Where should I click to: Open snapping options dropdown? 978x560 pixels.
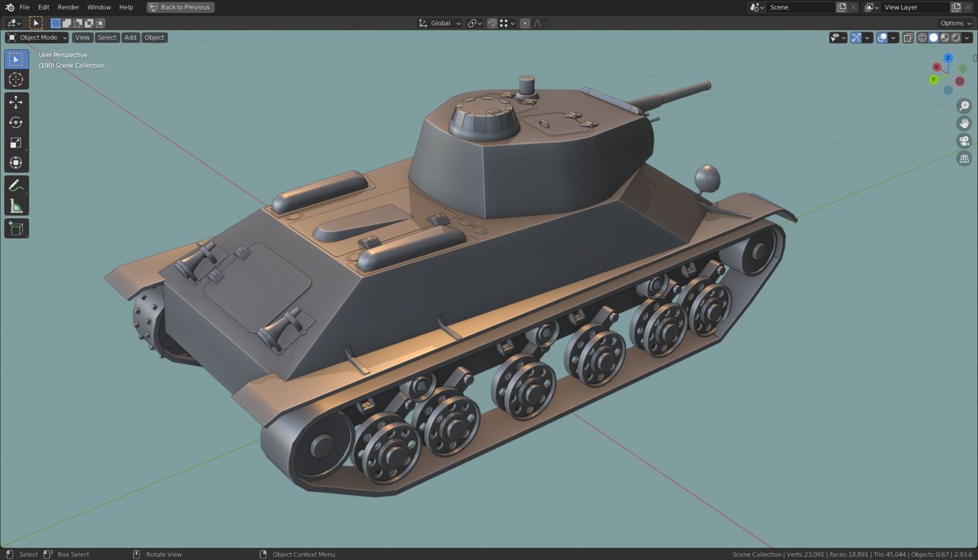[508, 23]
